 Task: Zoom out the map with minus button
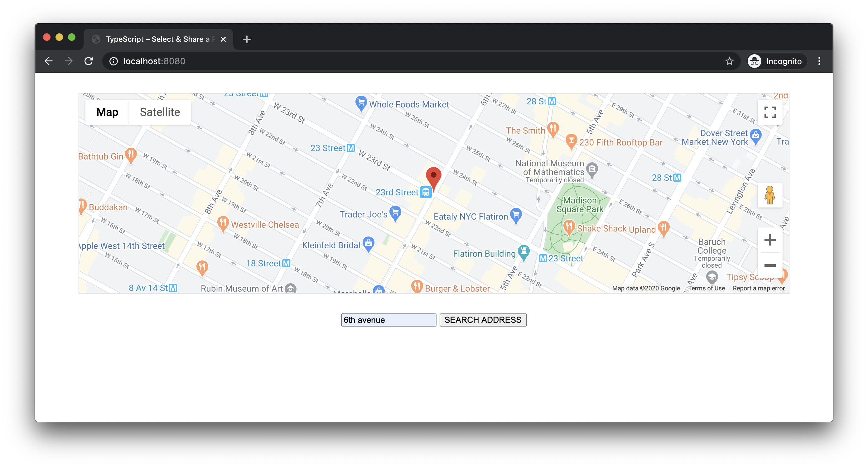pyautogui.click(x=769, y=265)
